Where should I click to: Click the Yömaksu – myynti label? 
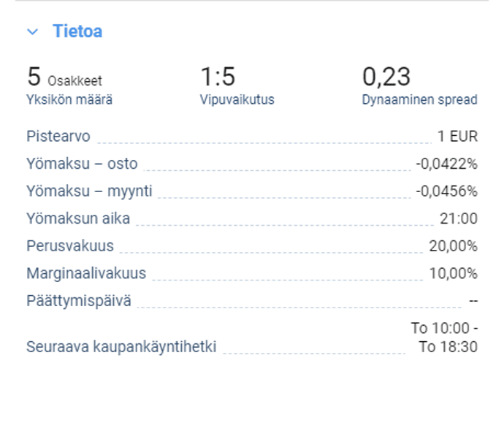(x=89, y=191)
